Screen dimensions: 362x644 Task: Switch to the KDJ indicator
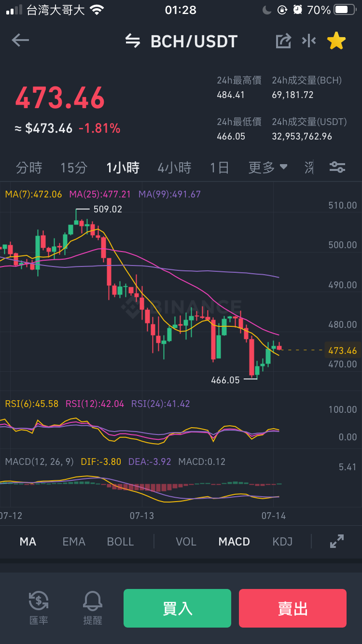click(282, 542)
